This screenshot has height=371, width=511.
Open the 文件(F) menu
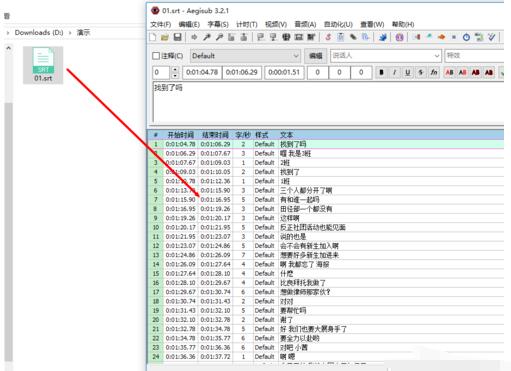161,24
